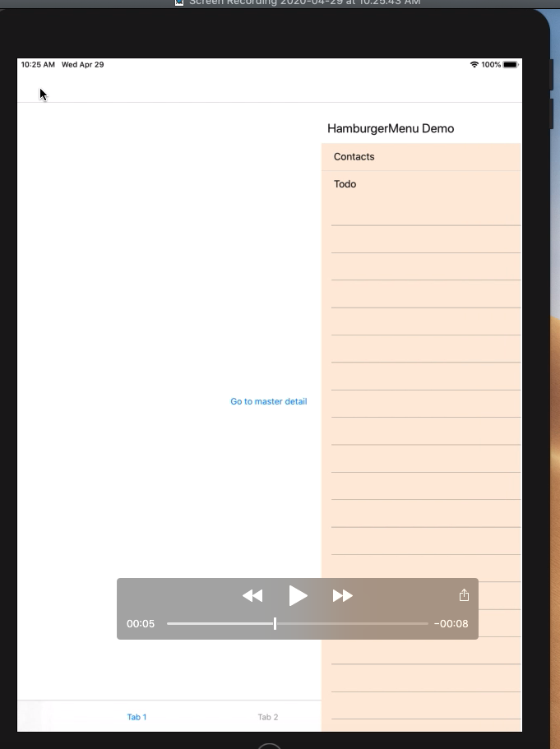Click the remaining time -00:08 label
Screen dimensions: 560x749
coord(451,624)
